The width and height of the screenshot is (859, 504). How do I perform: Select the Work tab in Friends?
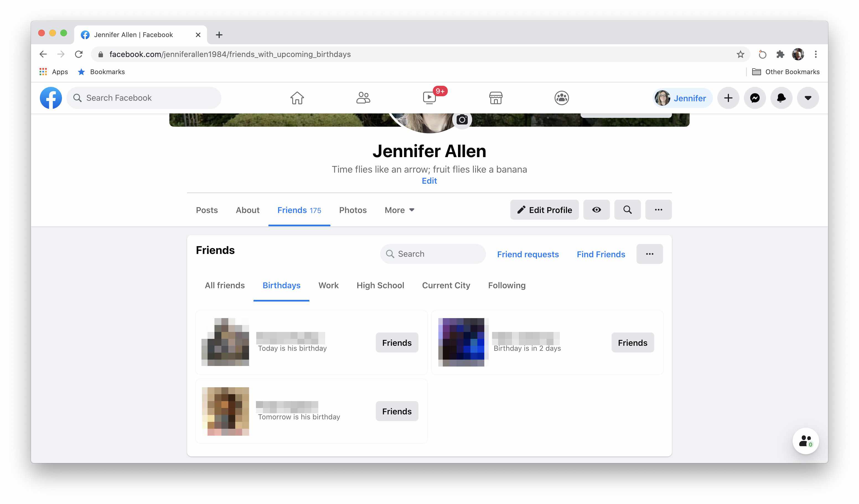328,285
